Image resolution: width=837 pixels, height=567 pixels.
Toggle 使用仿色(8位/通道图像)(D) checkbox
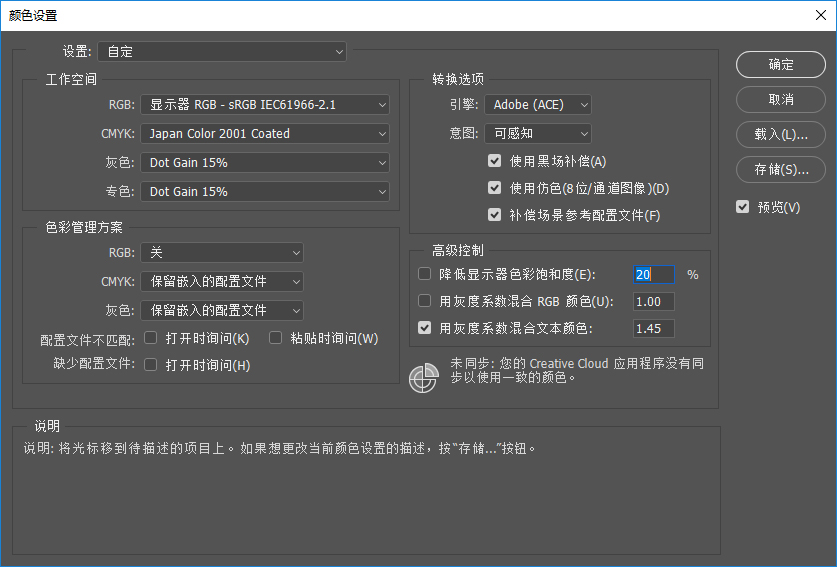(x=494, y=188)
